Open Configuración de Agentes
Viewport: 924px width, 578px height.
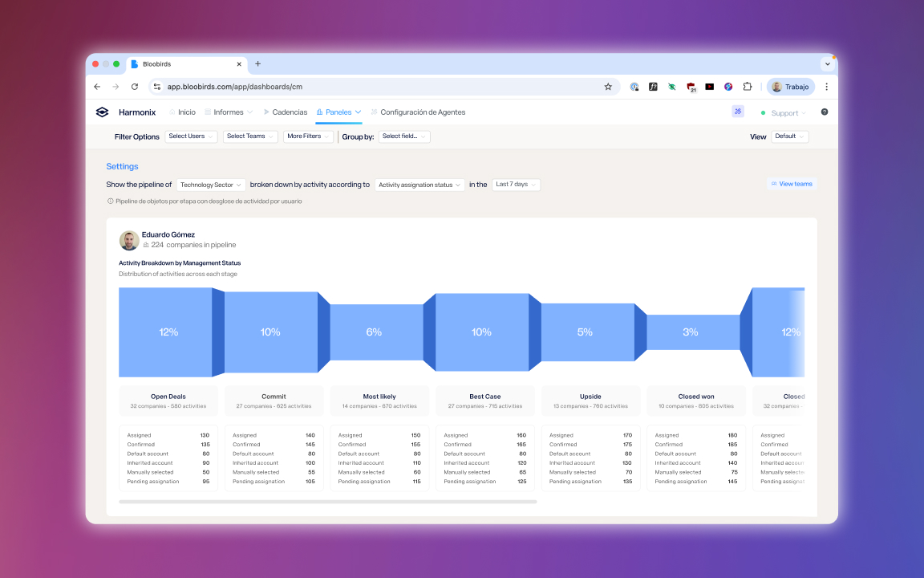coord(418,112)
